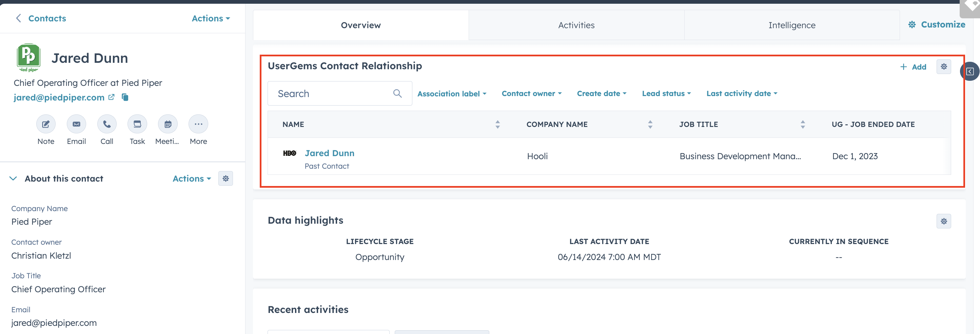Schedule a Meeting with the calendar icon
The width and height of the screenshot is (980, 334).
(168, 124)
